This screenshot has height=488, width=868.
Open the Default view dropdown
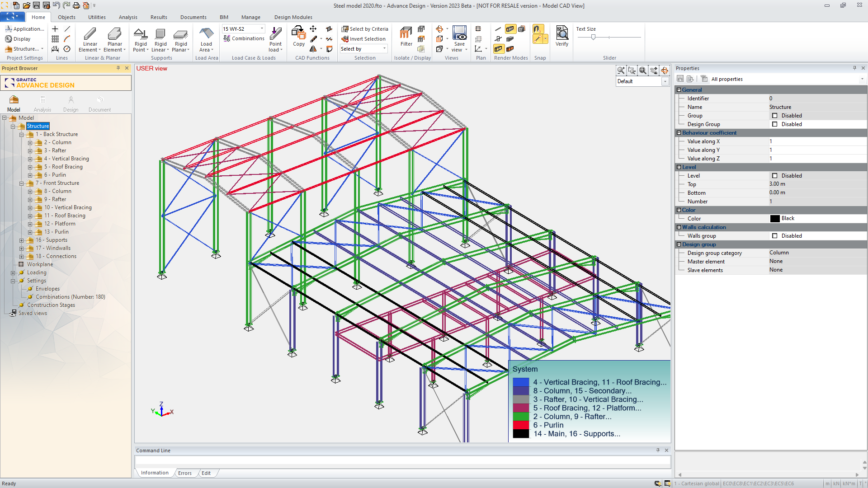click(665, 81)
